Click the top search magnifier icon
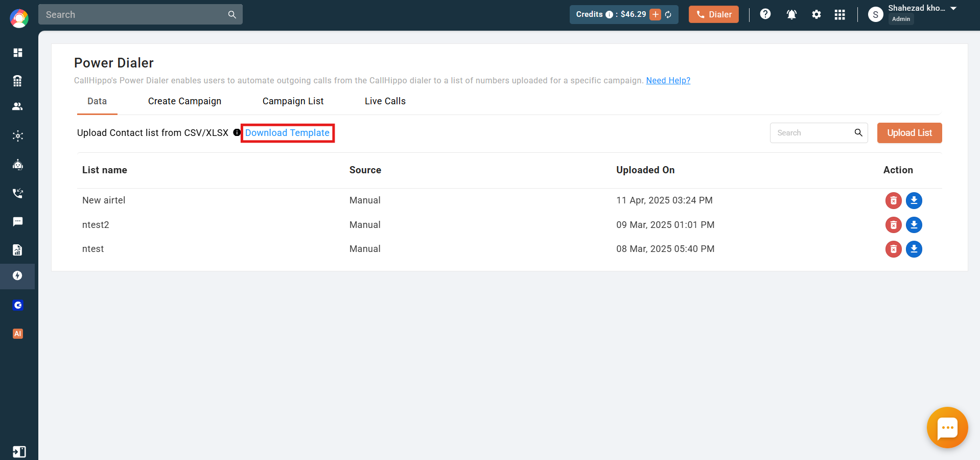Screen dimensions: 980x460 click(232, 15)
